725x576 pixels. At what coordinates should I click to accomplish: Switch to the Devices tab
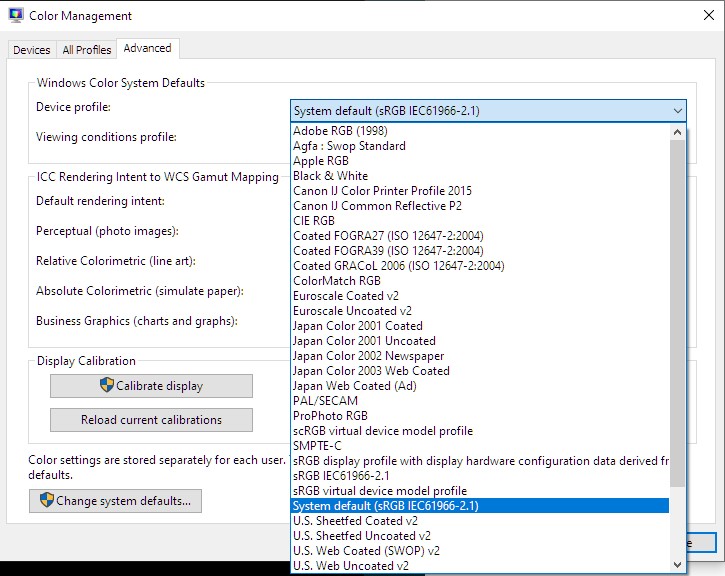coord(32,50)
